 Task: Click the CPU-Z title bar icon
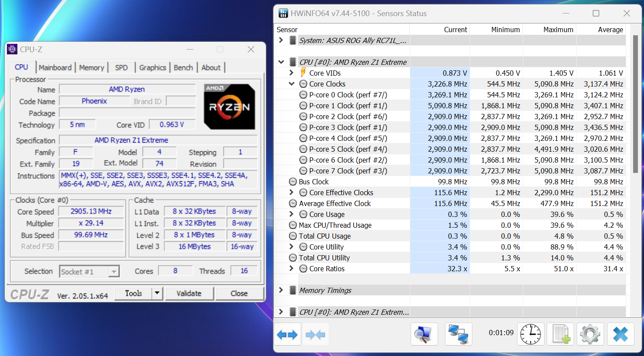pos(12,49)
